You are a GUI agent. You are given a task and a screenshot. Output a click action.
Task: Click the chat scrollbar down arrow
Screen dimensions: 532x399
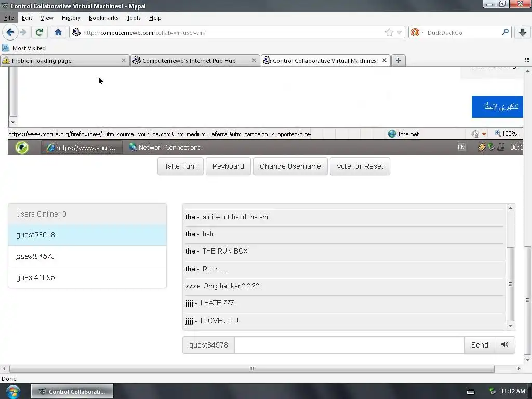(x=510, y=326)
